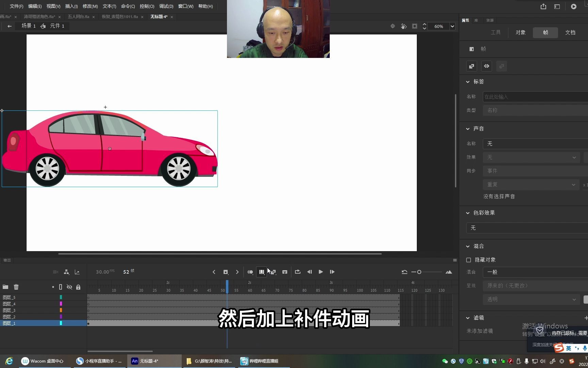Select the rotation hand tool icon

(x=404, y=26)
